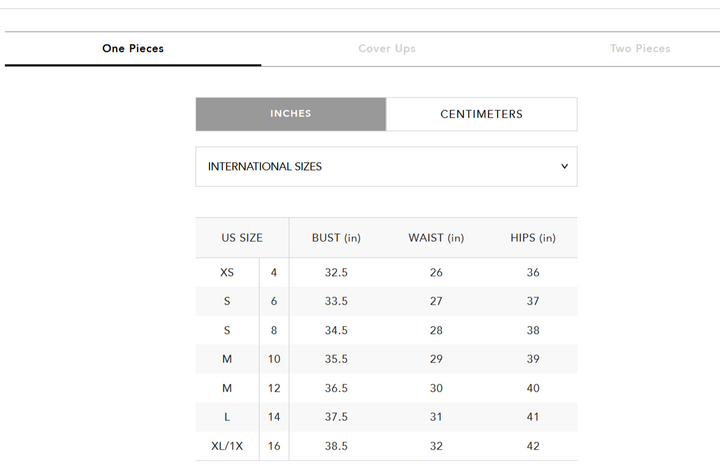720x472 pixels.
Task: Select the INCHES unit toggle
Action: [x=291, y=114]
